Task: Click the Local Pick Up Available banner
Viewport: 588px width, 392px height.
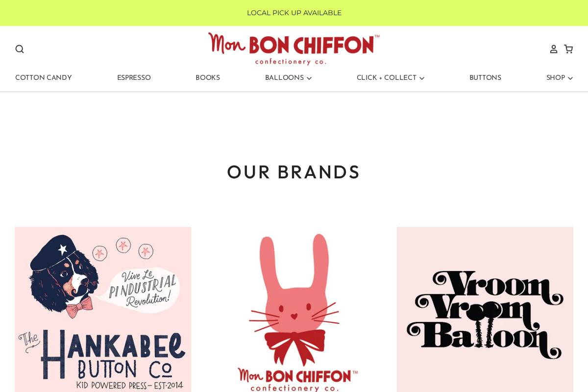Action: (294, 13)
